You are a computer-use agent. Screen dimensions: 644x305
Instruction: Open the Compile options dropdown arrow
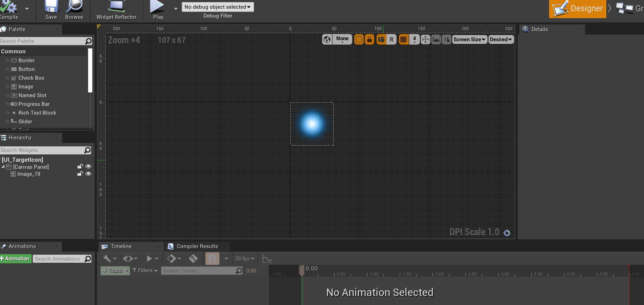[27, 8]
